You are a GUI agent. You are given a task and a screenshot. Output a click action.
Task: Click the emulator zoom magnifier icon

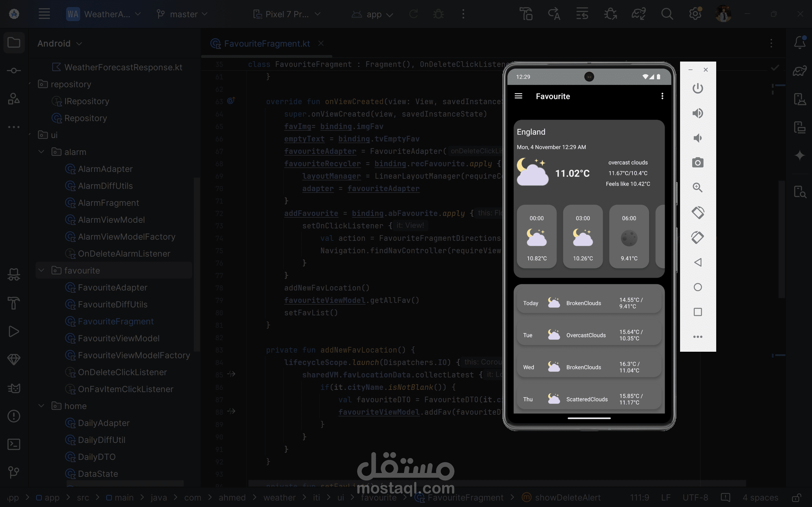click(698, 187)
